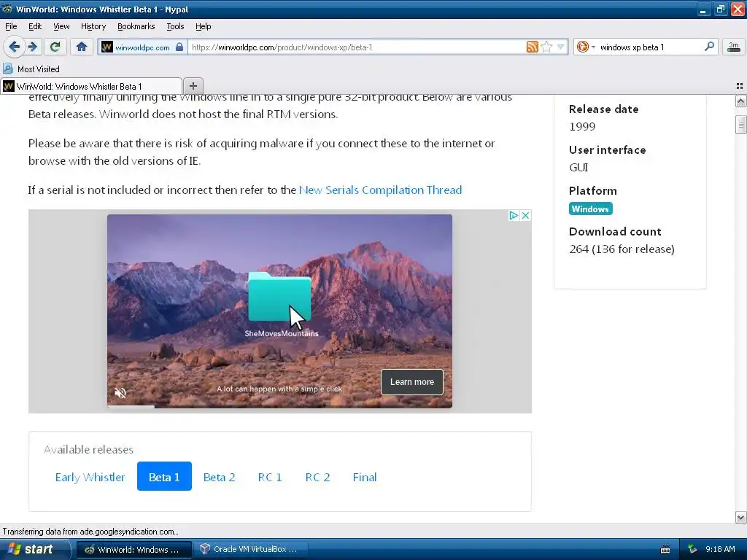The height and width of the screenshot is (560, 747).
Task: Click the network tray icon near clock
Action: coord(692,549)
